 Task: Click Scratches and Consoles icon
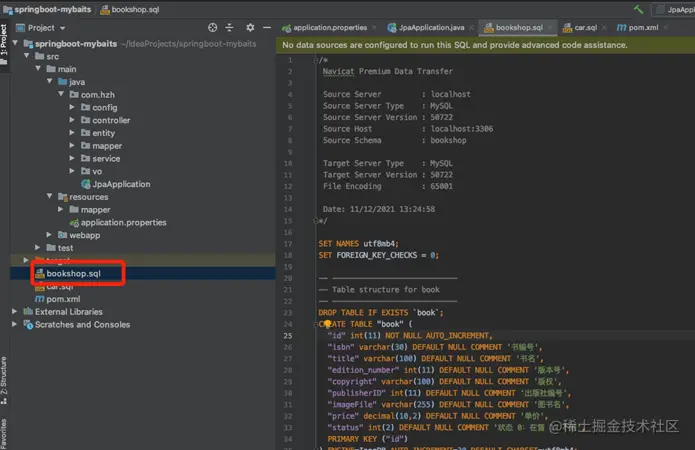[x=28, y=325]
